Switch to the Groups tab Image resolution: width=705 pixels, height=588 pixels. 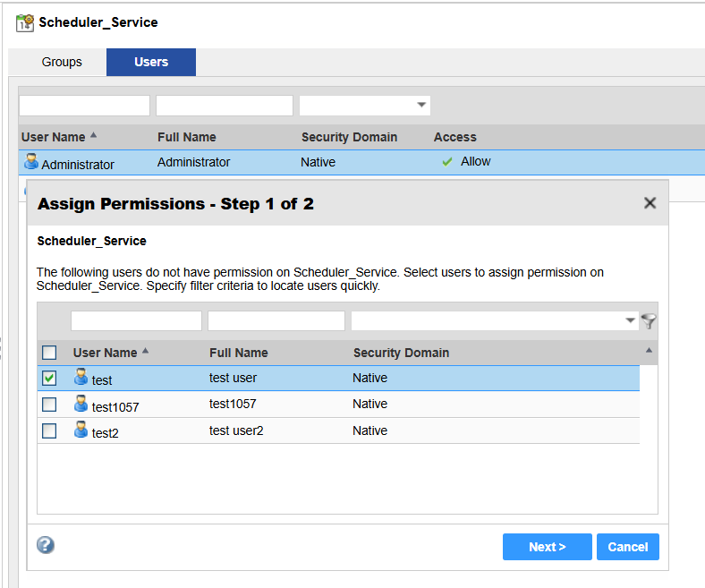click(x=62, y=62)
